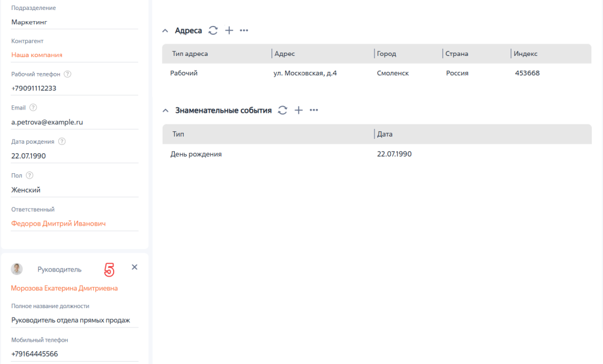Viewport: 603px width, 364px height.
Task: Add a new address with the plus icon
Action: [x=229, y=31]
